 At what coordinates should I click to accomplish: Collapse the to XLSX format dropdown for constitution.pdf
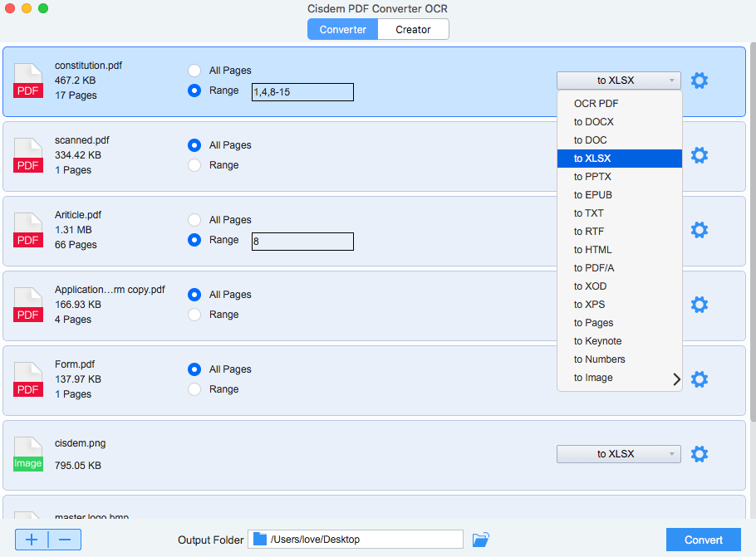point(618,81)
